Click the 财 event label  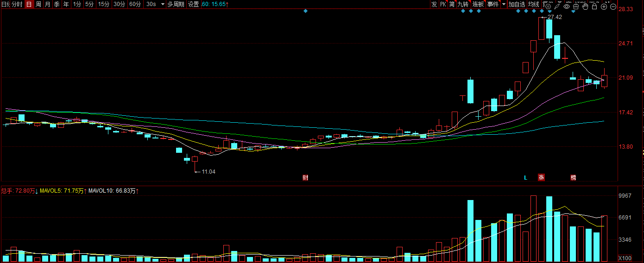305,178
